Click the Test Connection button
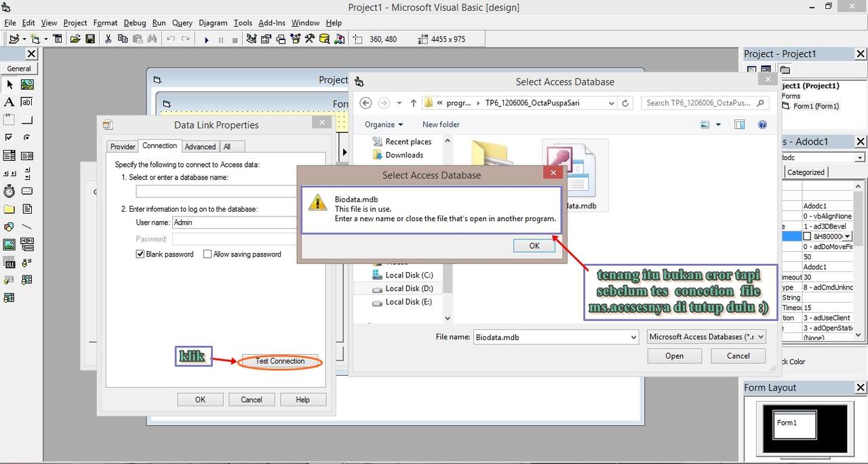The width and height of the screenshot is (868, 464). tap(279, 362)
